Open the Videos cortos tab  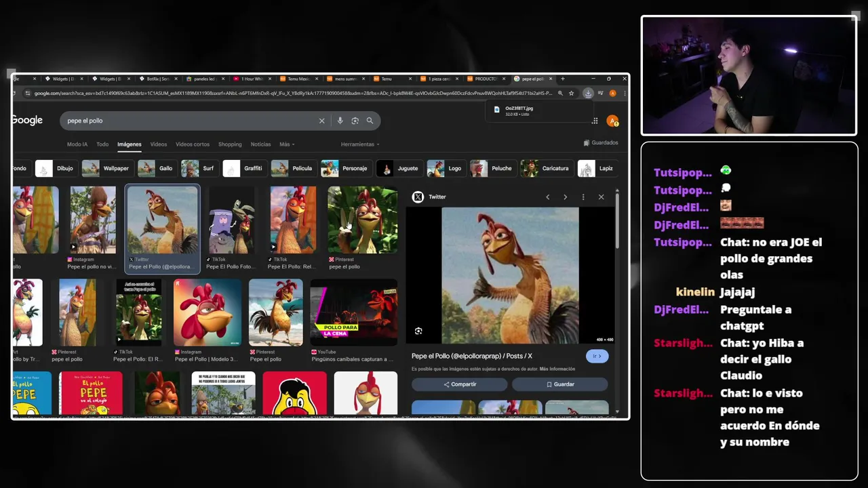tap(193, 144)
